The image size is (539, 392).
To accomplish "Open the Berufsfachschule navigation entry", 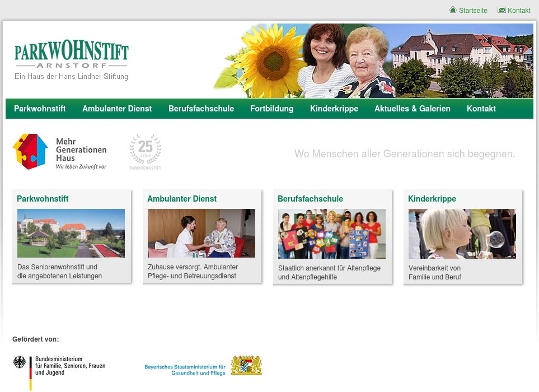I will click(x=201, y=109).
